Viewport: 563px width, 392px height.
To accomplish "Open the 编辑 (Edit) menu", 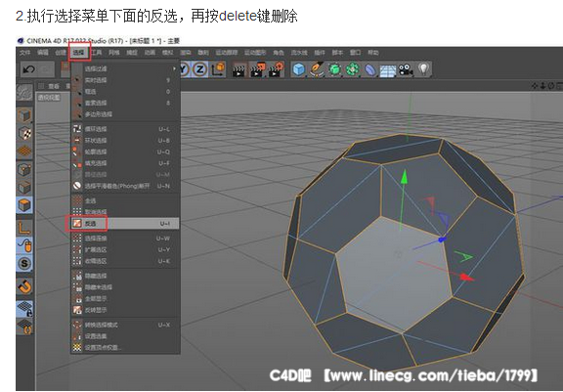I will pos(43,53).
